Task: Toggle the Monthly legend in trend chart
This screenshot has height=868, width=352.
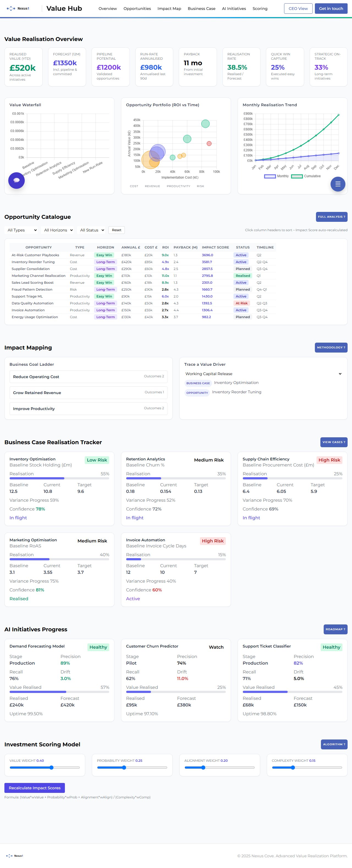Action: (276, 176)
